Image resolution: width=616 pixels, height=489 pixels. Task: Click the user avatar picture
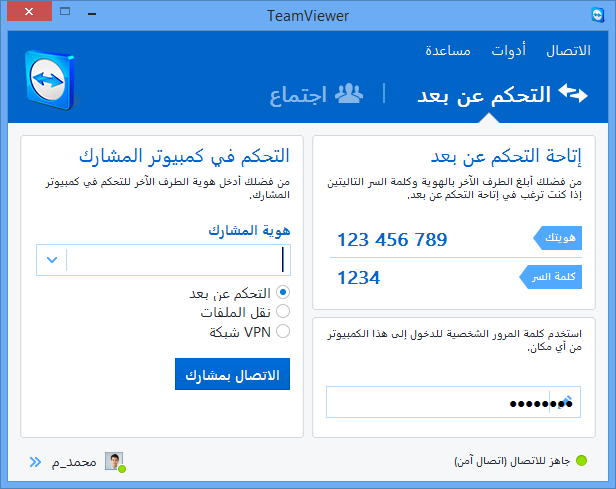click(114, 461)
